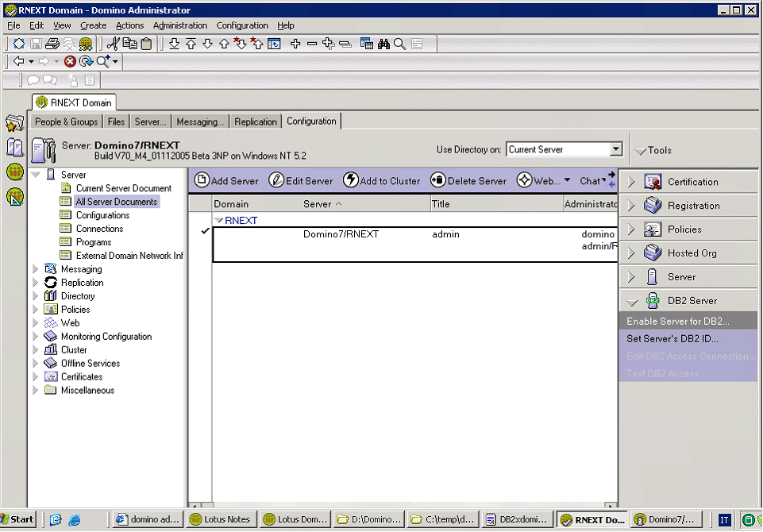Click the navigate next unread star-down icon
The image size is (763, 532).
point(240,44)
